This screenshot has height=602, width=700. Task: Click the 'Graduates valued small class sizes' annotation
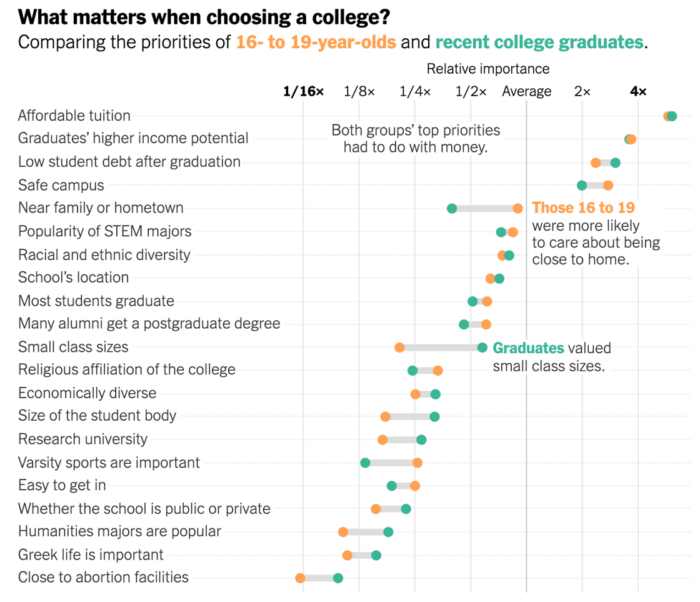point(552,357)
